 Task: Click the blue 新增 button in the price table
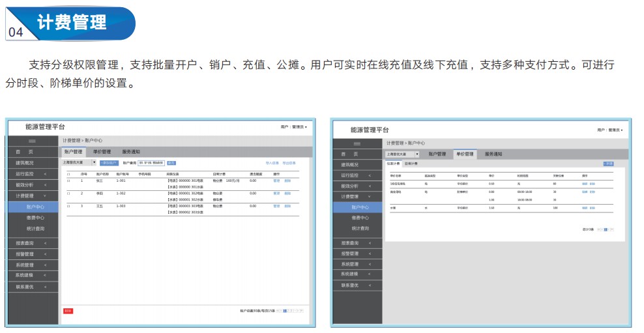point(608,164)
